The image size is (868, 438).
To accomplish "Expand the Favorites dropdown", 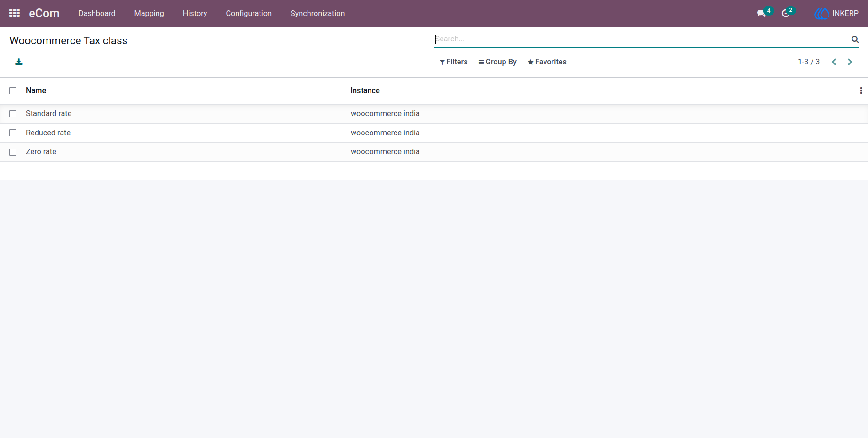I will 547,62.
